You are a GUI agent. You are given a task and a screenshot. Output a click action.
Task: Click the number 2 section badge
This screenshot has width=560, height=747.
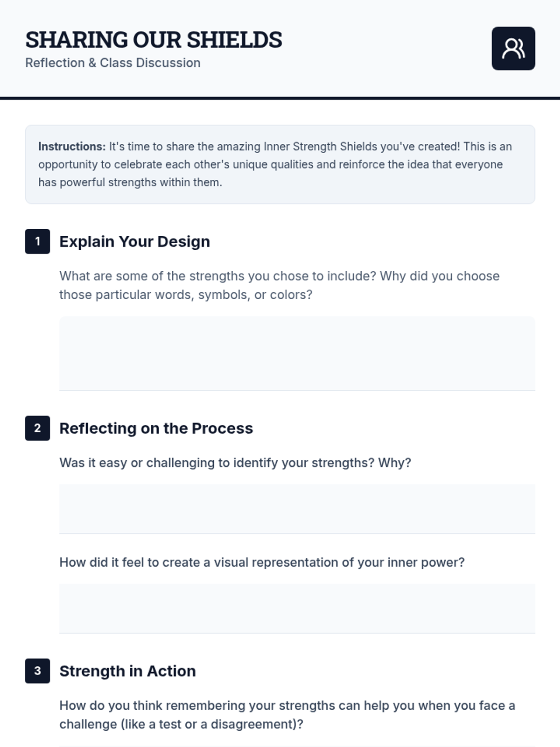click(x=37, y=428)
